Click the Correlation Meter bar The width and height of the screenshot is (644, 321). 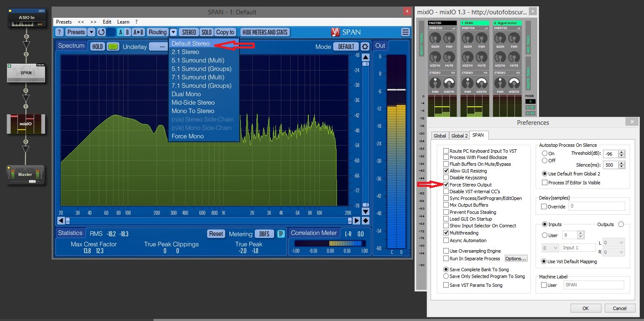point(330,243)
